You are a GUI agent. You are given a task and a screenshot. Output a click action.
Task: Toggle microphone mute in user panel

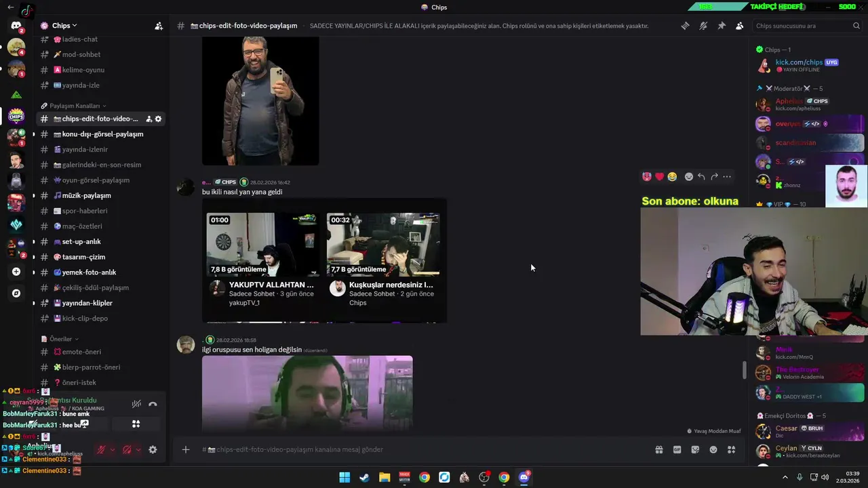[x=101, y=449]
